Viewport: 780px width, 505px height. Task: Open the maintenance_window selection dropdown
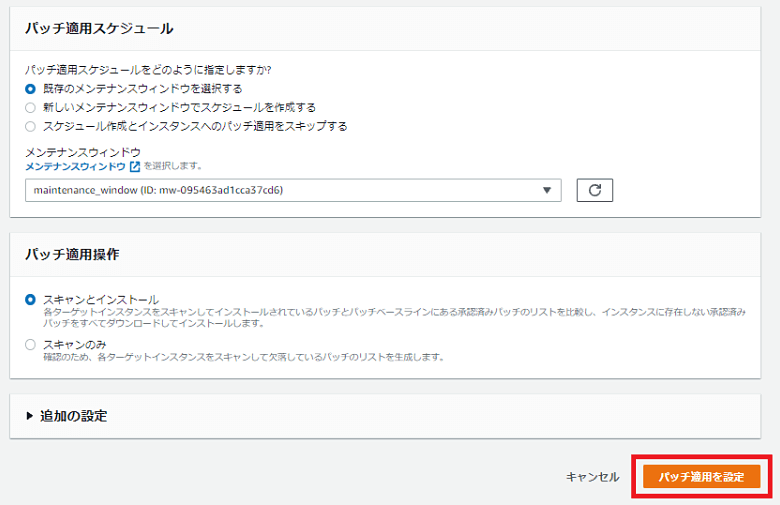click(293, 190)
